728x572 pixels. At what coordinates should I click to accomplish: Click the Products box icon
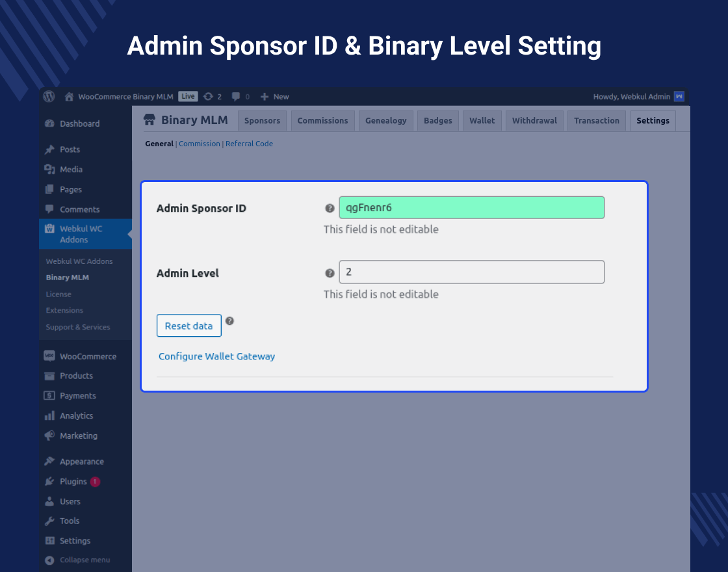point(49,376)
